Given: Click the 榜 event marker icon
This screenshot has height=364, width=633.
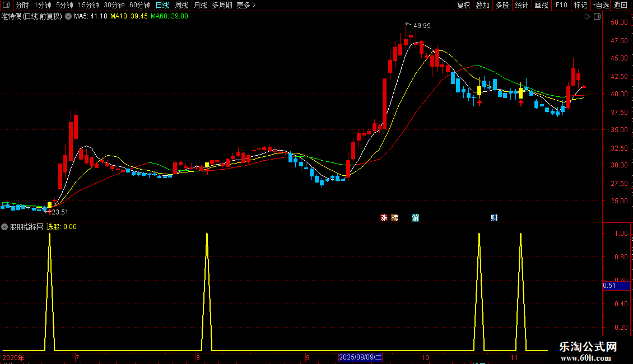Looking at the screenshot, I should (395, 217).
